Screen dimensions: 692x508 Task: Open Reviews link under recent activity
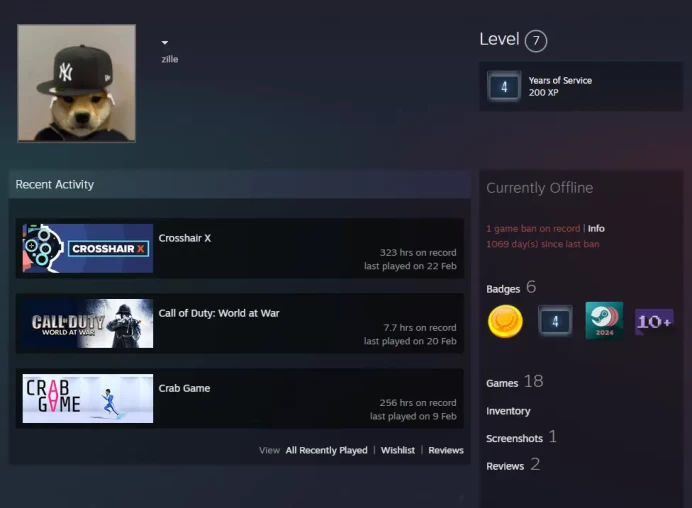coord(446,450)
